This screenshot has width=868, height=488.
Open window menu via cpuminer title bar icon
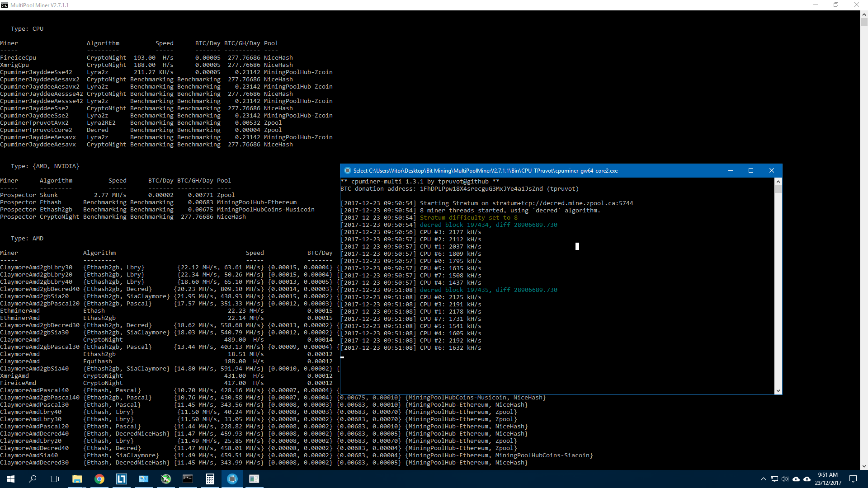coord(348,170)
